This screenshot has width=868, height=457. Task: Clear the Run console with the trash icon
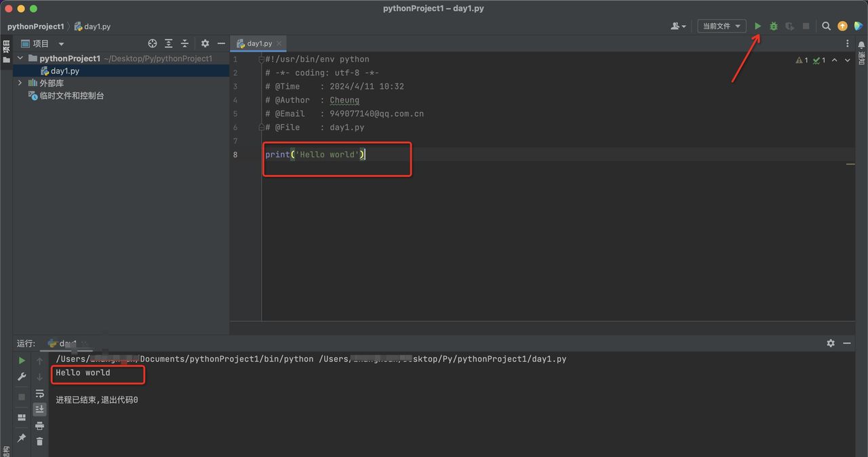click(40, 441)
